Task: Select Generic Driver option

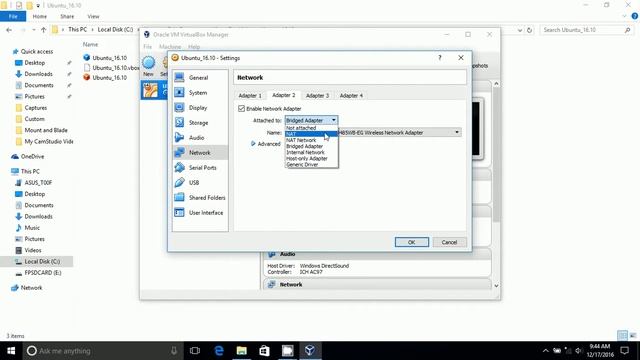Action: (311, 164)
